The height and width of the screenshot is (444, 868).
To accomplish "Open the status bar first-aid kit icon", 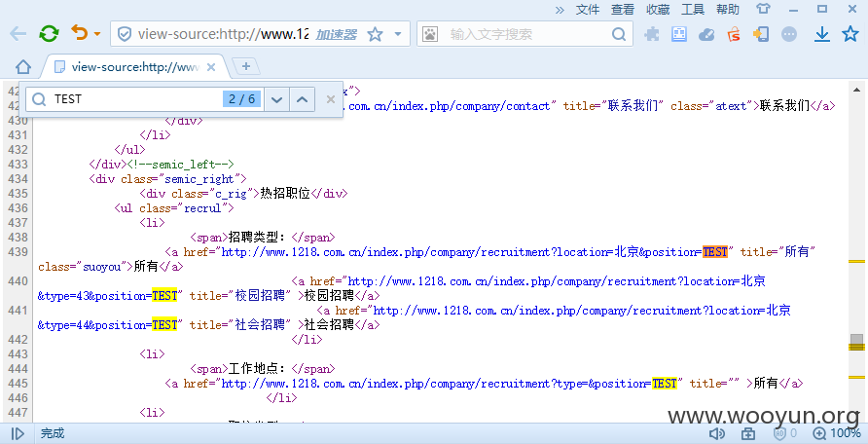I will tap(748, 433).
